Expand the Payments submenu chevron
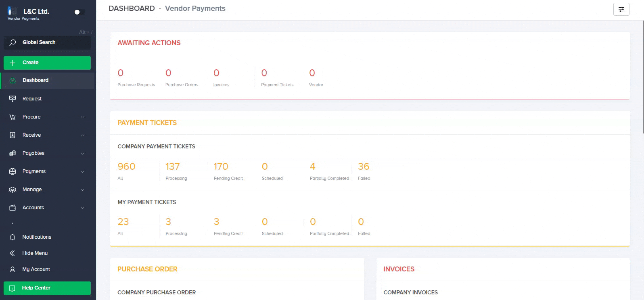 point(82,171)
